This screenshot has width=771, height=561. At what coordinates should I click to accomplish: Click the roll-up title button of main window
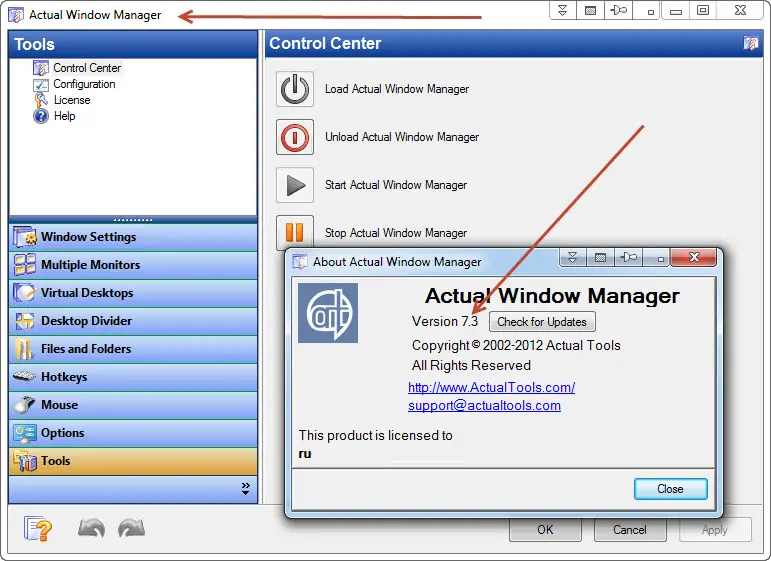click(x=563, y=10)
